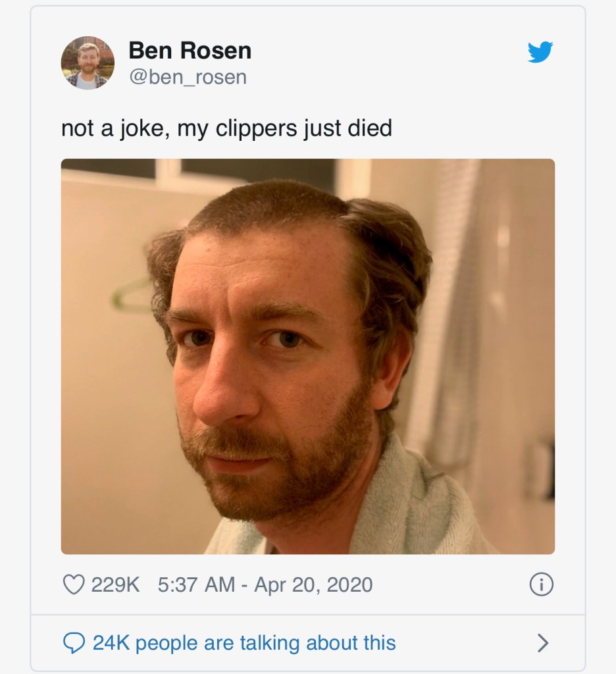Viewport: 616px width, 674px height.
Task: Open the tweet via the 5:37 AM time
Action: coord(196,584)
